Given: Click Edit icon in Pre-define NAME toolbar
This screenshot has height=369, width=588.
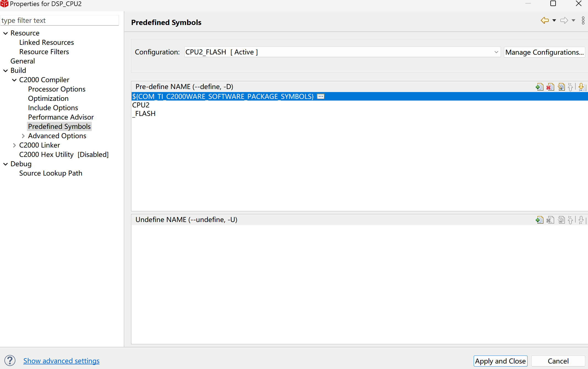Looking at the screenshot, I should pos(561,87).
